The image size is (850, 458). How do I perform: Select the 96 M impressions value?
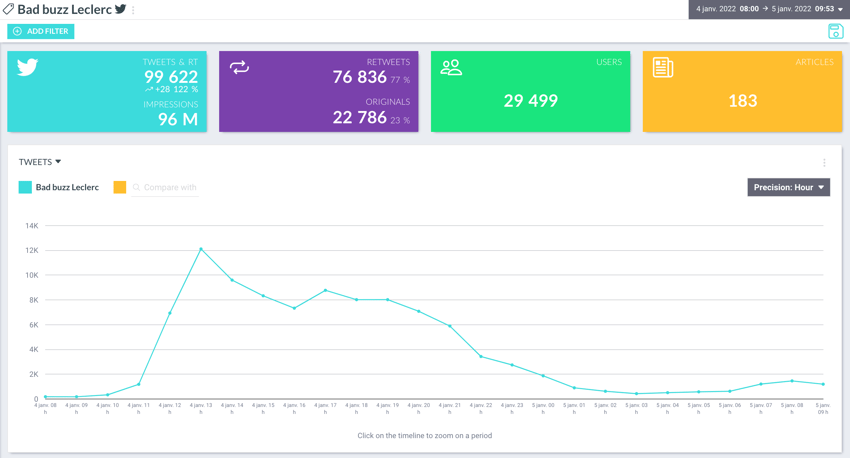(178, 119)
